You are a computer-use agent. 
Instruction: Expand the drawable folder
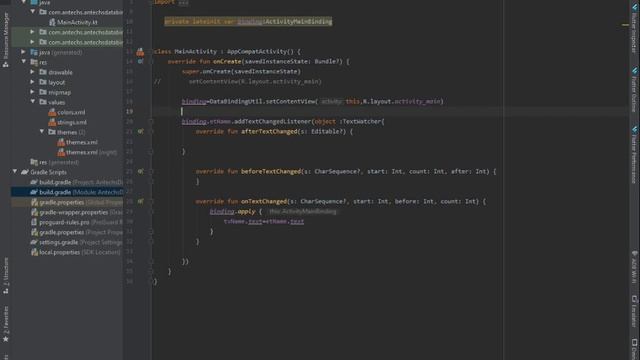tap(33, 72)
